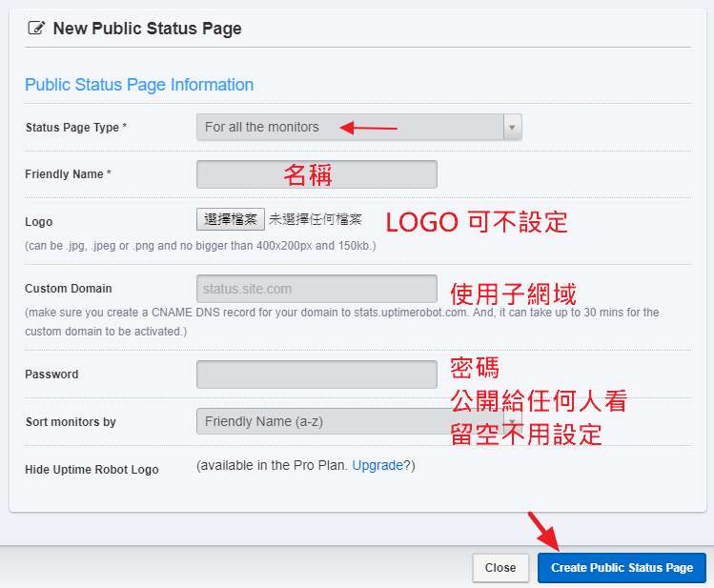Click the edit pencil icon beside the title
This screenshot has height=588, width=714.
click(x=36, y=29)
